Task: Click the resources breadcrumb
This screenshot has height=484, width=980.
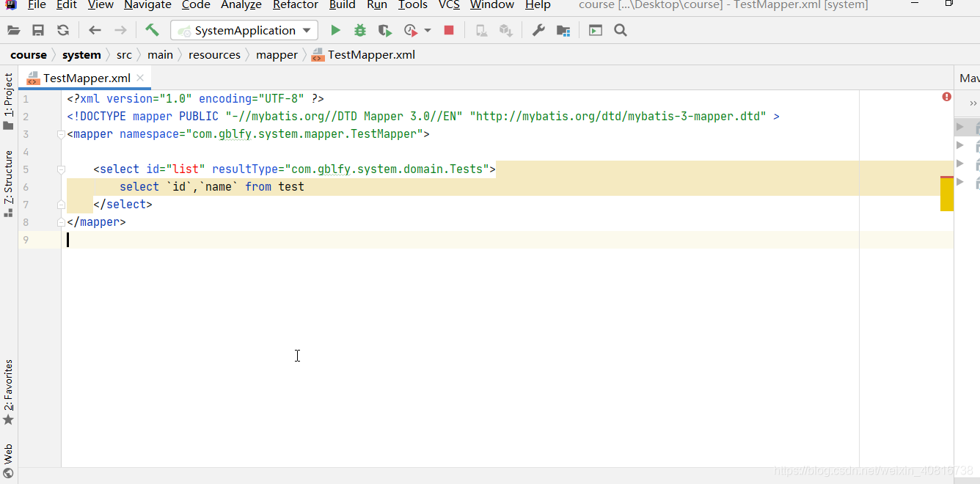Action: (x=214, y=55)
